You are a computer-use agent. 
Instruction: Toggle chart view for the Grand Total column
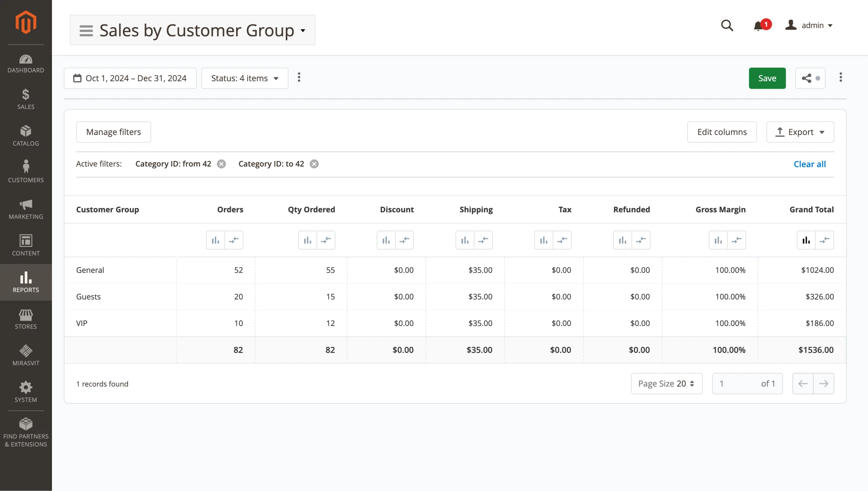coord(806,240)
